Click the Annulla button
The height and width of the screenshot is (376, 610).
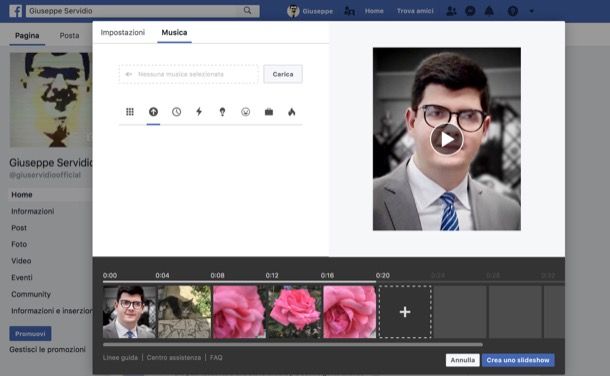point(462,360)
